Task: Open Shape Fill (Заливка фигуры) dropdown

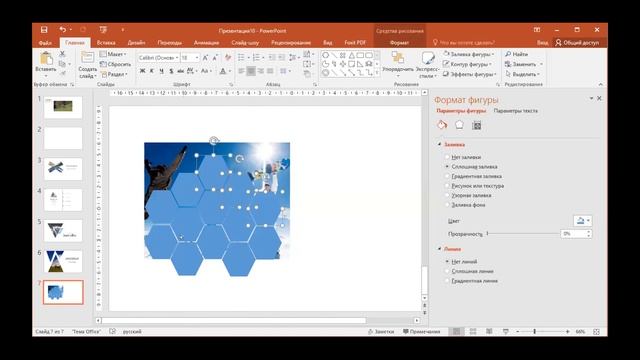Action: pos(469,54)
